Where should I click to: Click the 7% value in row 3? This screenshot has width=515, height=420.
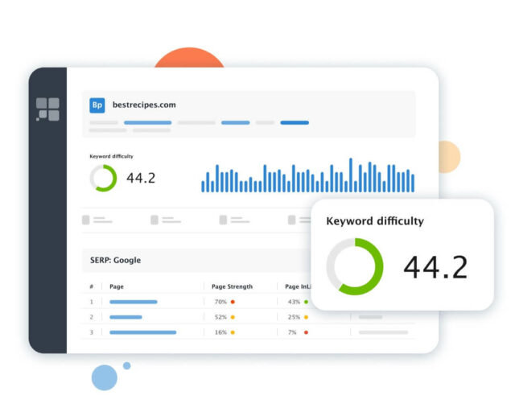(292, 332)
